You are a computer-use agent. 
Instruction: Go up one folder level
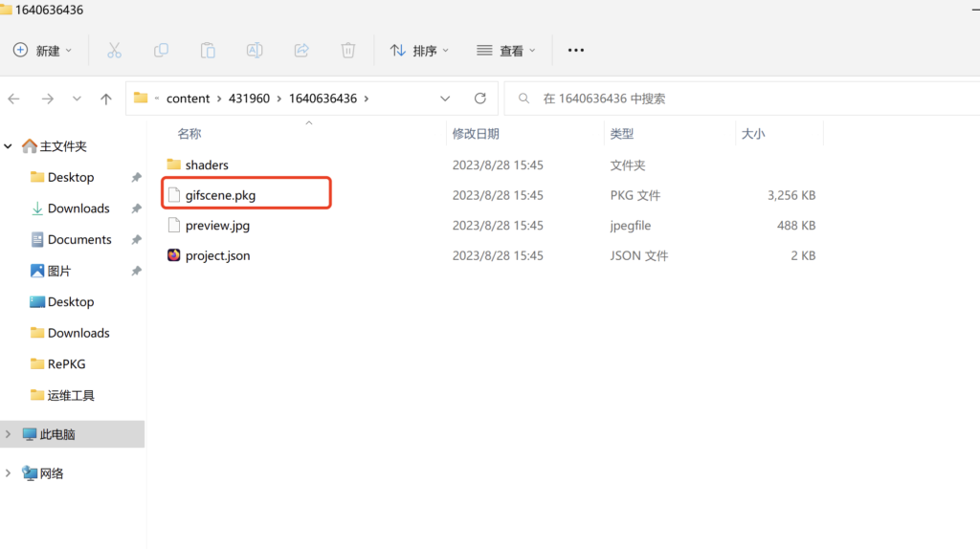(106, 99)
